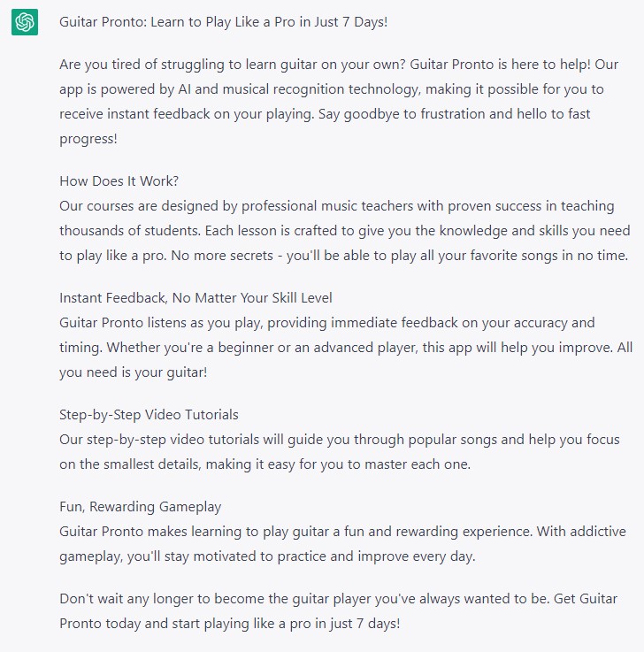The width and height of the screenshot is (644, 652).
Task: Click the line starting 'to play like a pro. No more secrets'
Action: 344,256
